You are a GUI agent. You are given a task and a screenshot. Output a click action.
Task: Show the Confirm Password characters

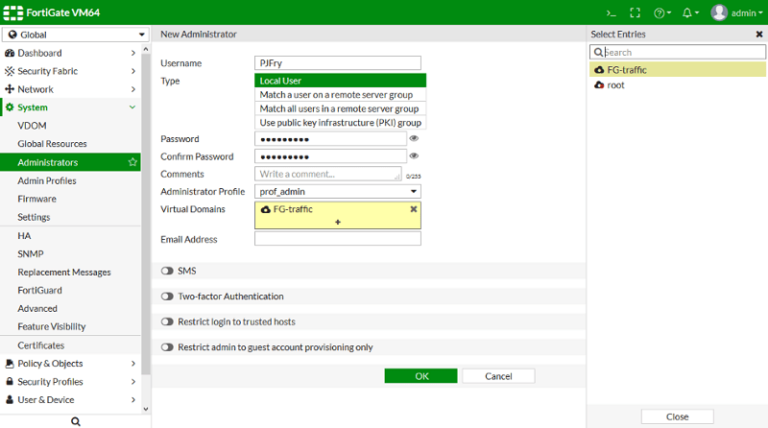point(414,156)
